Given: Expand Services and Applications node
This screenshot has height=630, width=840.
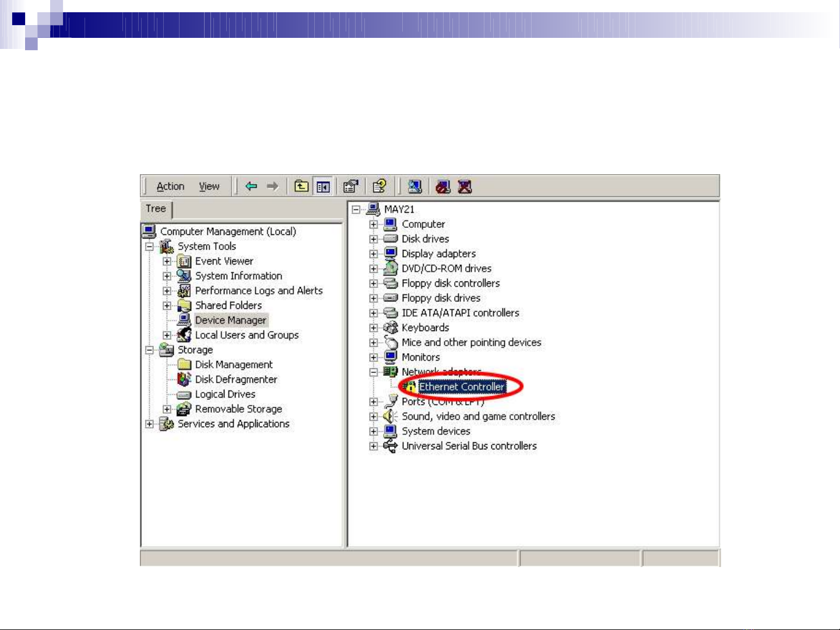Looking at the screenshot, I should pos(150,424).
